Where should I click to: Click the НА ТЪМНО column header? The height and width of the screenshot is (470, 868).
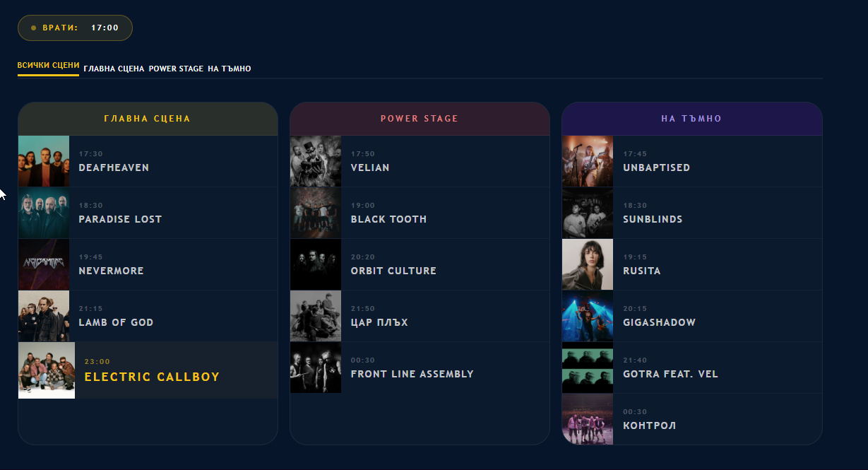691,119
